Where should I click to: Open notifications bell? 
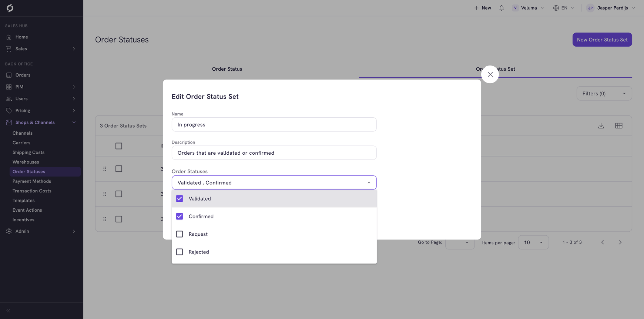point(502,8)
